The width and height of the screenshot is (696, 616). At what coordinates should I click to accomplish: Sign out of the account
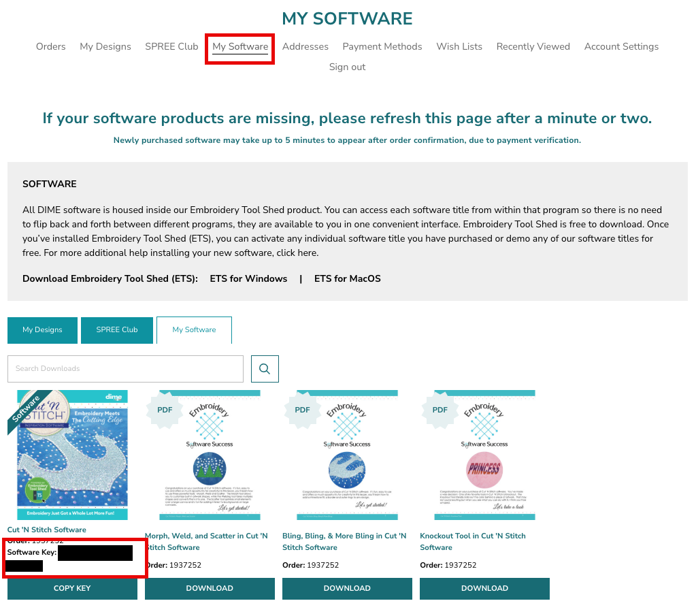tap(347, 67)
